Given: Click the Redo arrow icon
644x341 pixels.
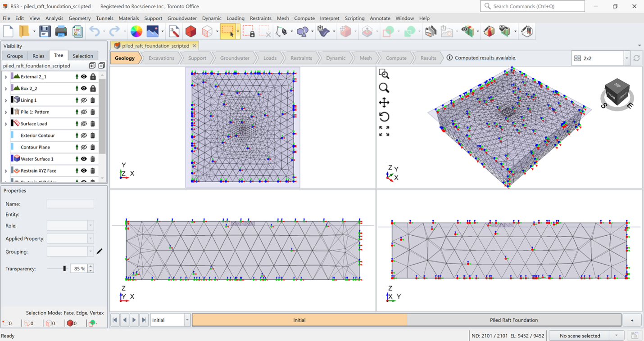Looking at the screenshot, I should (x=114, y=31).
